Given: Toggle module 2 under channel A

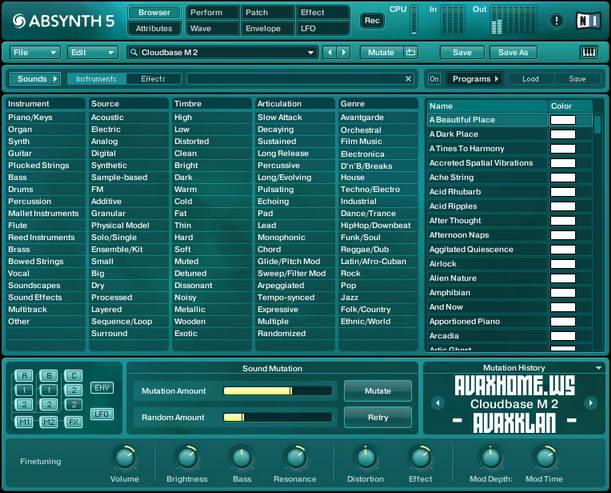Looking at the screenshot, I should pyautogui.click(x=24, y=404).
